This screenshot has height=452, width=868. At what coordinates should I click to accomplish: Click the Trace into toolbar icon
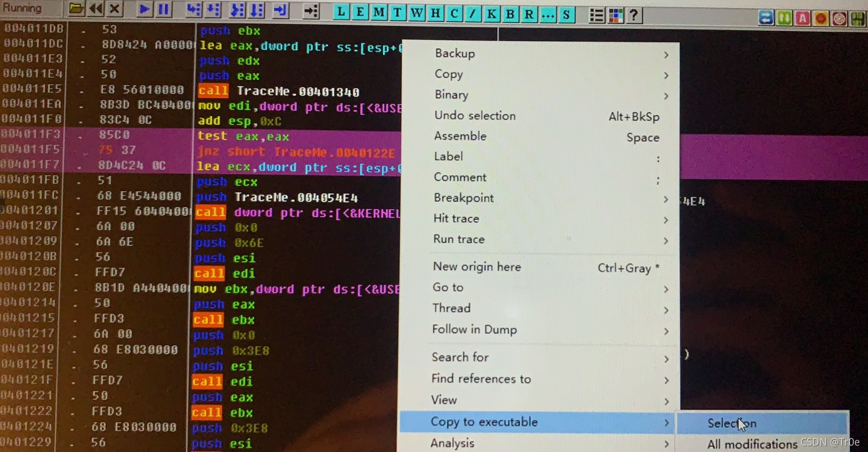pos(237,10)
